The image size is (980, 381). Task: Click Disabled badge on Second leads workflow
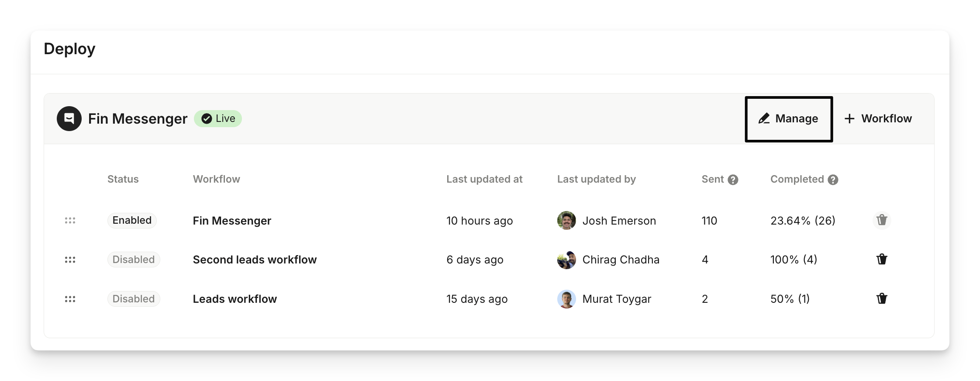[134, 260]
